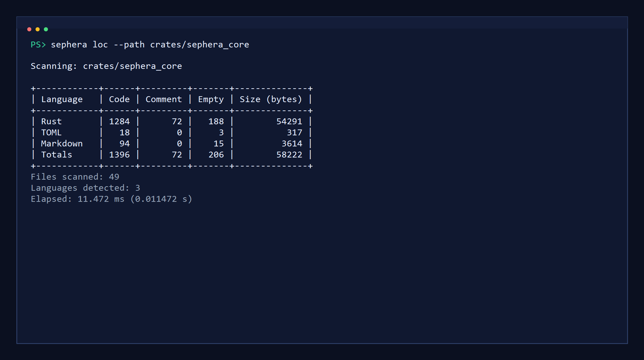644x360 pixels.
Task: Click the Empty column header
Action: [210, 99]
